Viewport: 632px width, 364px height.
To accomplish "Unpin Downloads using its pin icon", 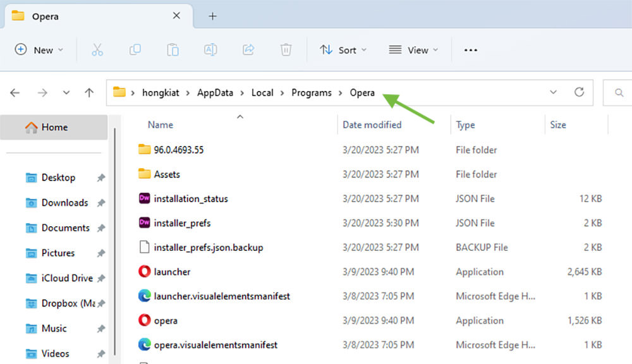I will tap(100, 203).
